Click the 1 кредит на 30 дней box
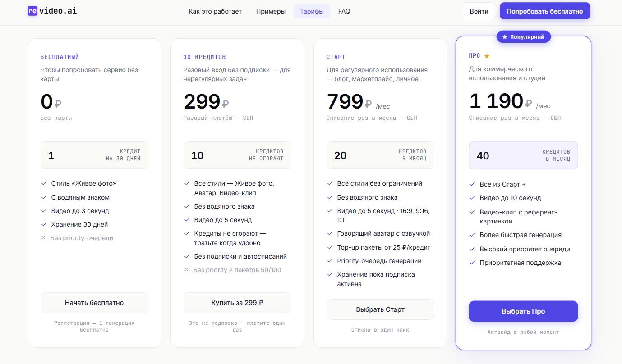Screen dimensions: 622x364 click(94, 155)
